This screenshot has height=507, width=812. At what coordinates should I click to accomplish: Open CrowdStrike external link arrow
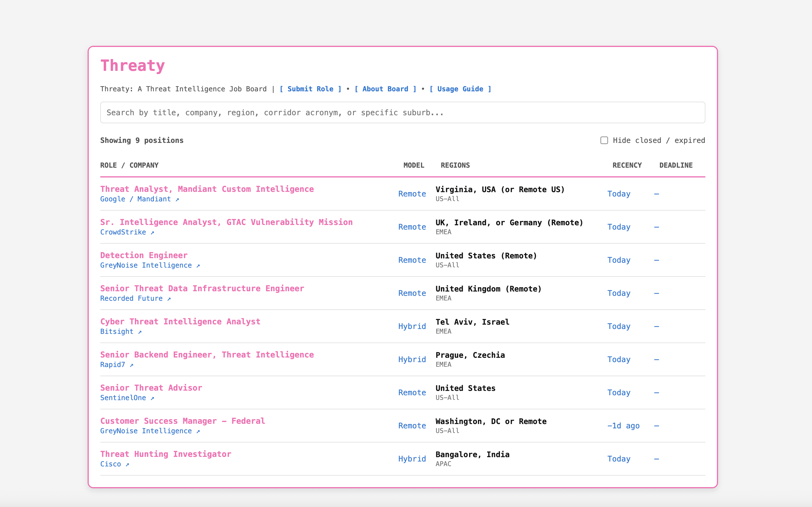pyautogui.click(x=152, y=233)
